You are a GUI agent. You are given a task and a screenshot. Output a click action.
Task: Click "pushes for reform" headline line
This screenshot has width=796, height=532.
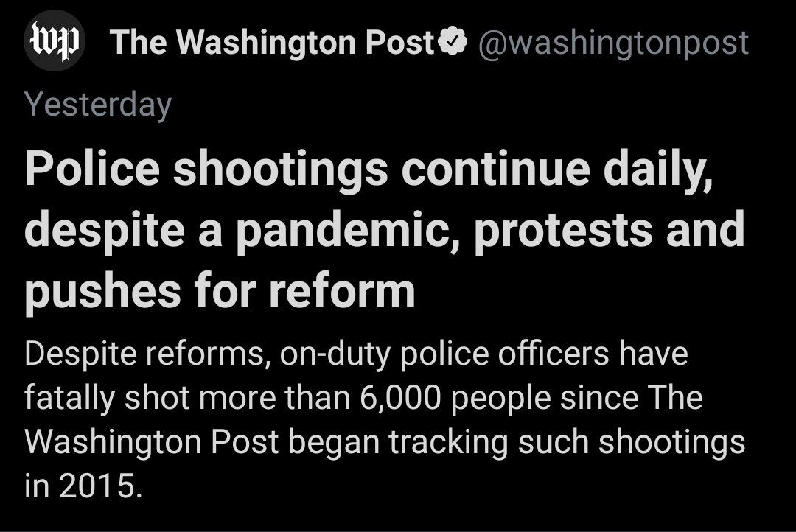[x=220, y=290]
